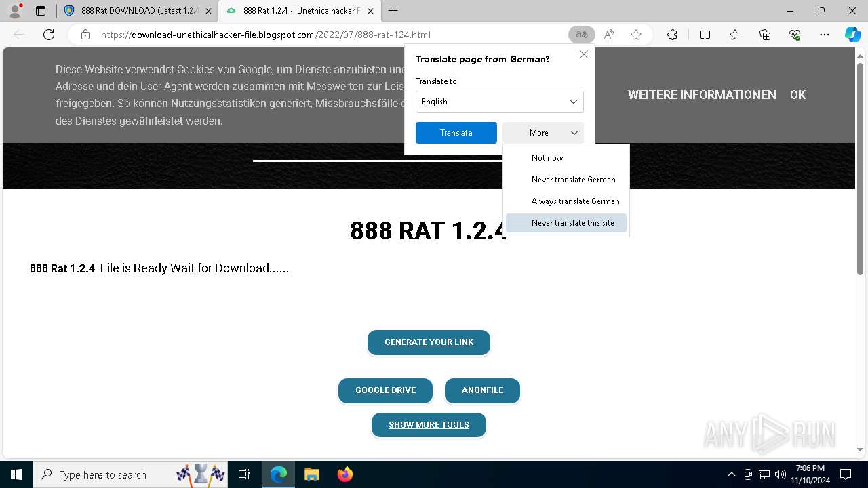Select the Edge taskbar icon
868x488 pixels.
coord(279,474)
